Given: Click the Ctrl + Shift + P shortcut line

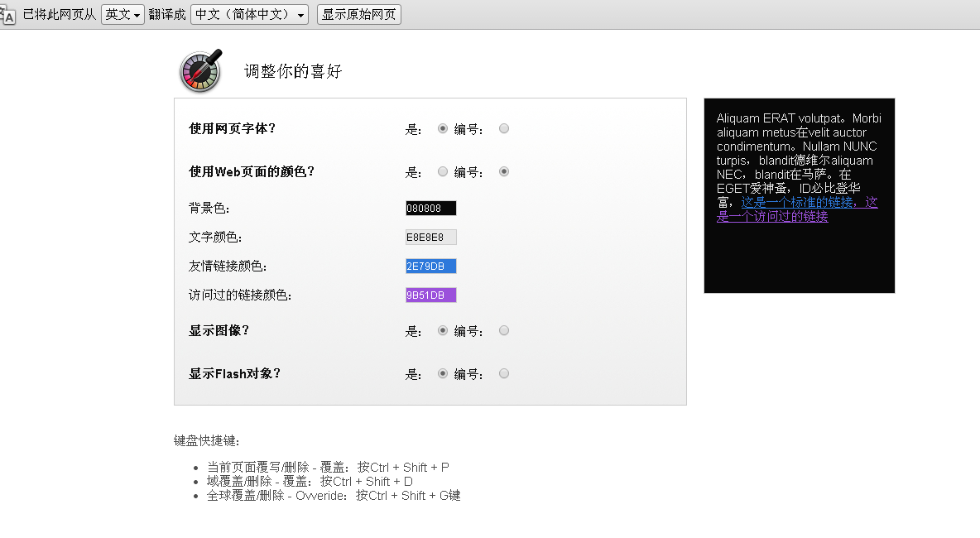Looking at the screenshot, I should tap(328, 468).
